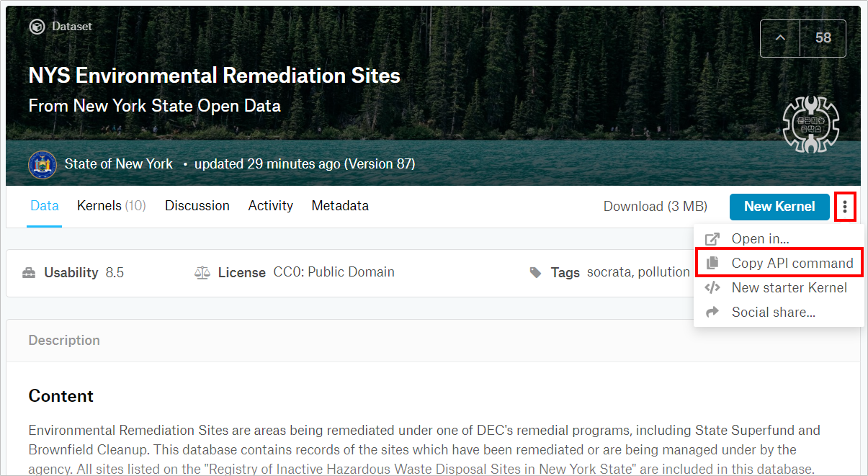The height and width of the screenshot is (476, 868).
Task: Click the pollution tag
Action: (x=663, y=272)
